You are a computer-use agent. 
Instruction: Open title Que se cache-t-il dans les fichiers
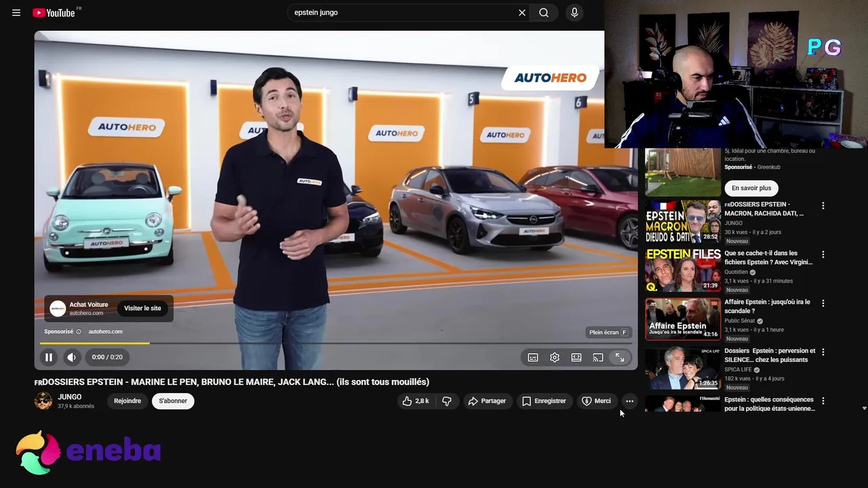pyautogui.click(x=768, y=258)
